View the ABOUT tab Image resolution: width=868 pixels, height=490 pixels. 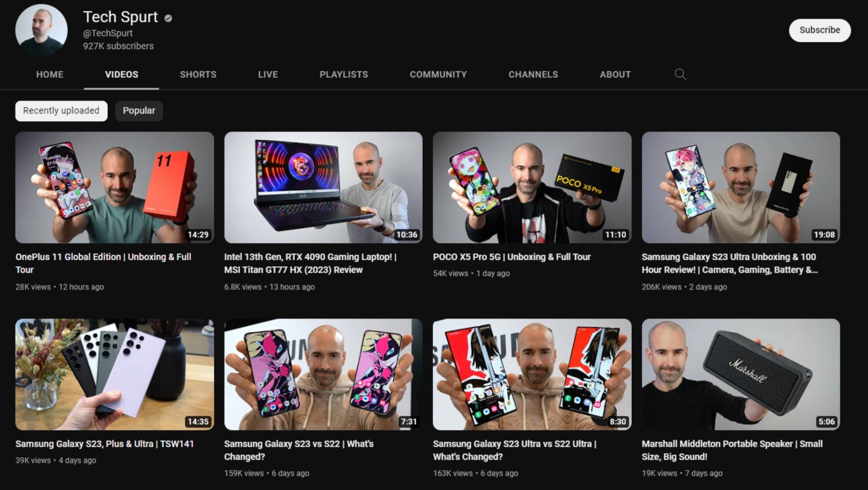[x=615, y=74]
